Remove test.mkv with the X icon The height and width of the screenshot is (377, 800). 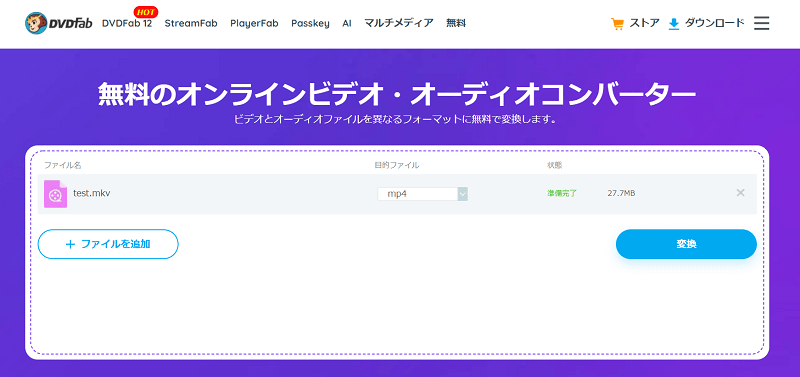point(740,193)
